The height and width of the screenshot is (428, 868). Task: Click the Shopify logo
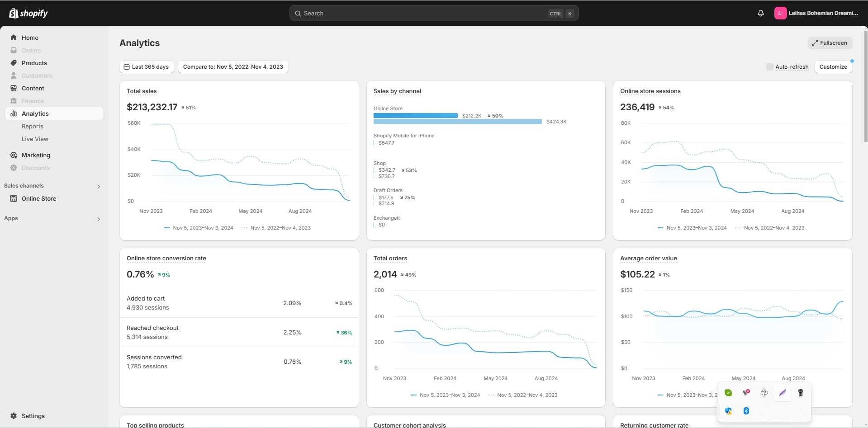coord(28,13)
